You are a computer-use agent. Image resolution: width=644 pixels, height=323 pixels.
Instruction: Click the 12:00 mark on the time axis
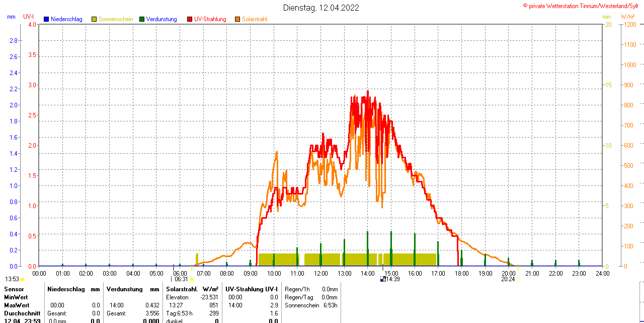click(321, 273)
